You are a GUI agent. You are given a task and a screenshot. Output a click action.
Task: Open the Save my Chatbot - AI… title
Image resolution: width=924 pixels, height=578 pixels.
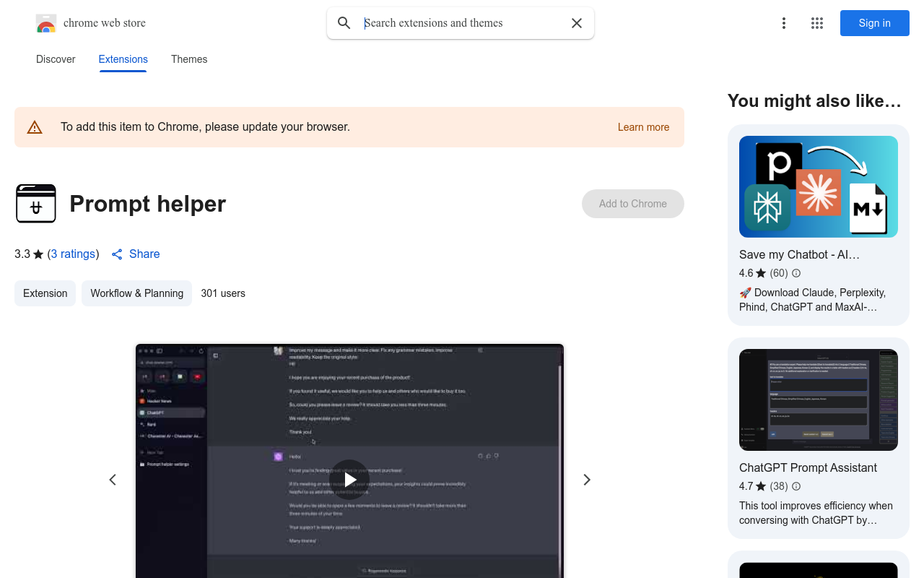[799, 254]
